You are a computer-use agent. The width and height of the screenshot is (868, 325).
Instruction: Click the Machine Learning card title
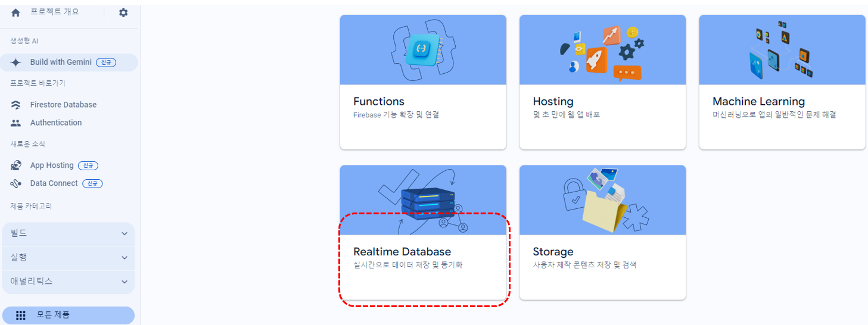[759, 102]
